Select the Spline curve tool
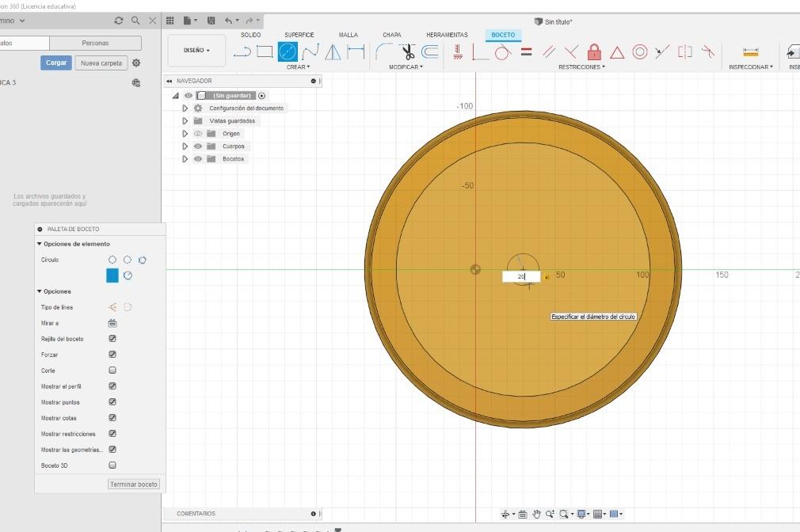This screenshot has height=532, width=800. (x=310, y=51)
